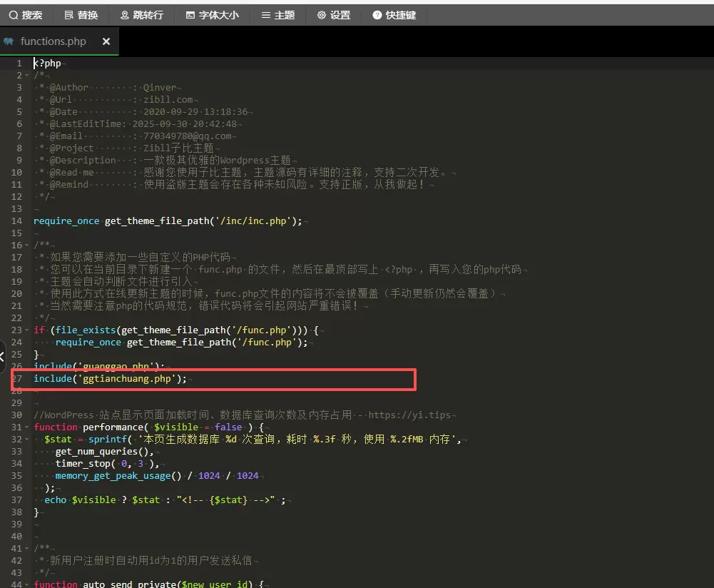Image resolution: width=714 pixels, height=588 pixels.
Task: Click the PHP file icon on tab
Action: click(8, 41)
